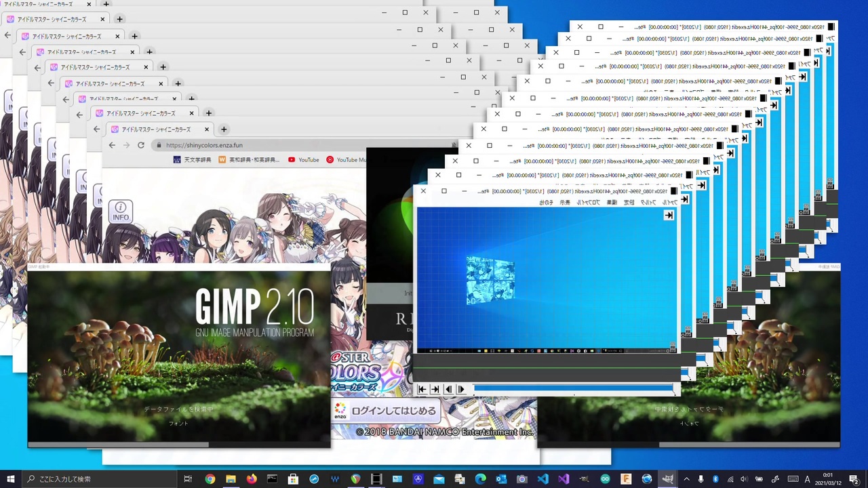The image size is (868, 488).
Task: Open a new tab in the frontmost Chrome window
Action: (224, 129)
